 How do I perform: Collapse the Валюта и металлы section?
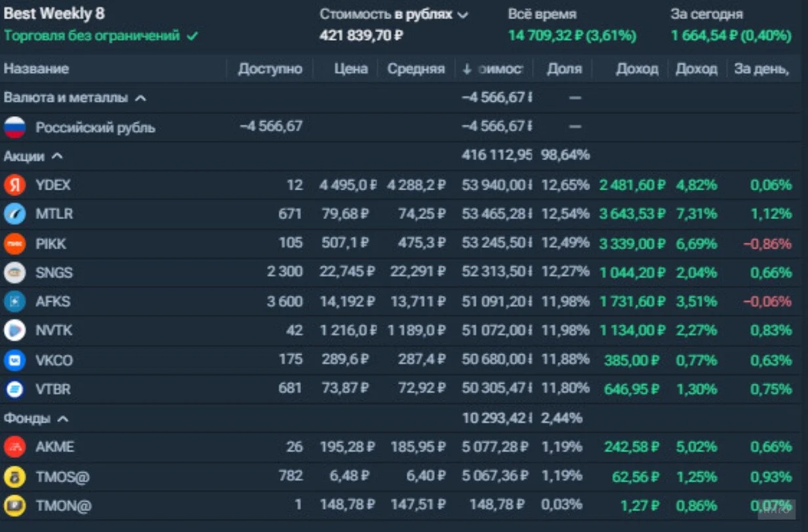(140, 98)
